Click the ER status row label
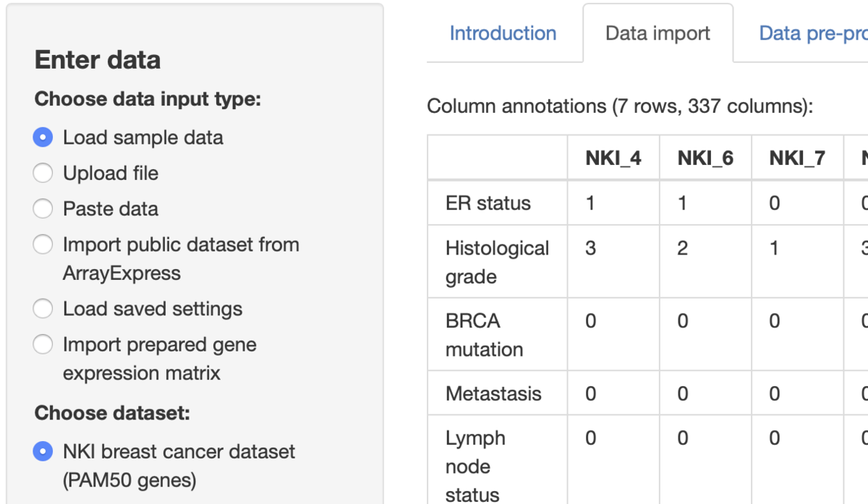This screenshot has width=868, height=504. click(x=488, y=203)
